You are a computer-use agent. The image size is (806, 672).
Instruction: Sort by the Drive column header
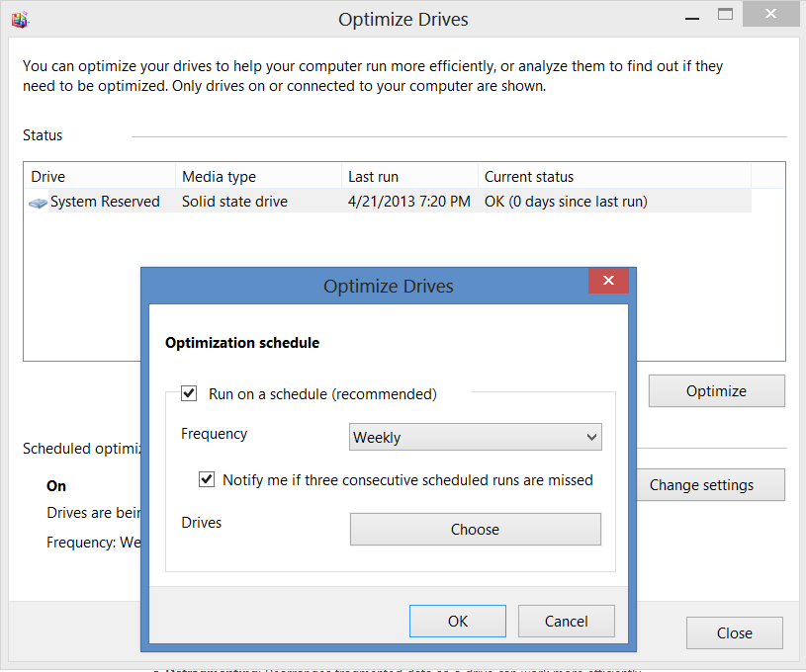tap(99, 177)
